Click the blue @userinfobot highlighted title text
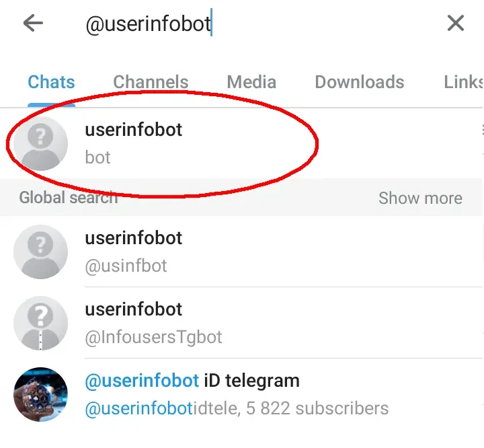 click(142, 381)
